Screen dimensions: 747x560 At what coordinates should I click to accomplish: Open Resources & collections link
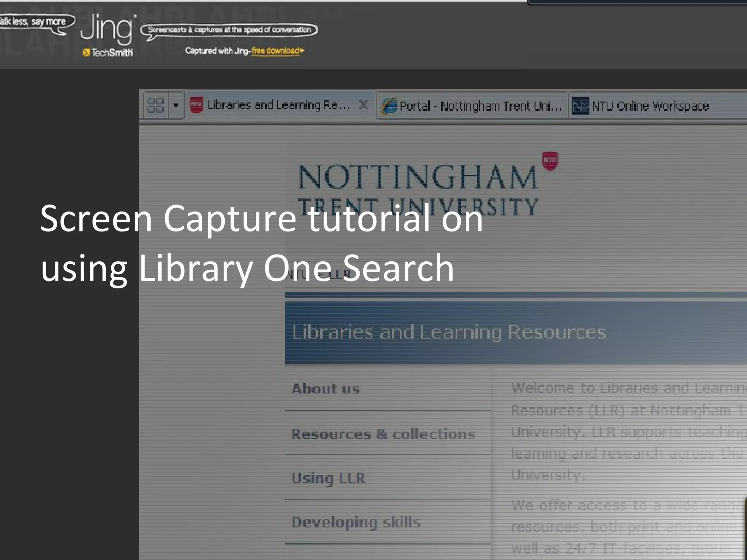pyautogui.click(x=383, y=434)
